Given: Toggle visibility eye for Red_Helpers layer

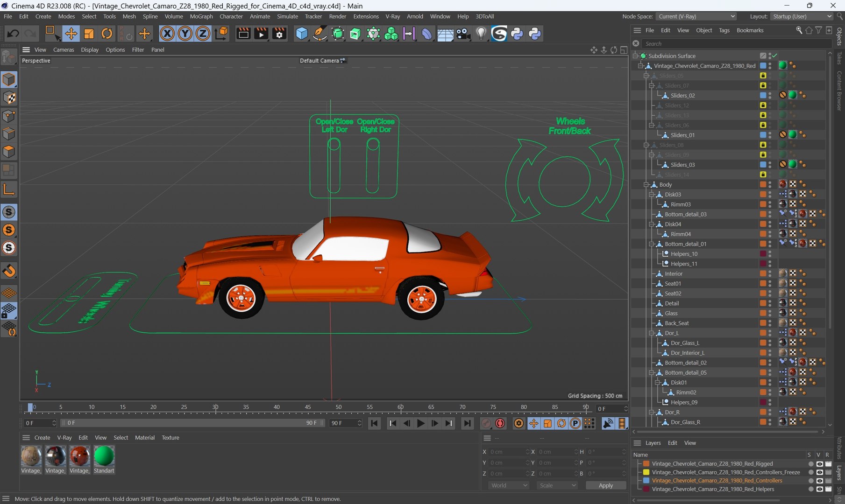Looking at the screenshot, I should [819, 489].
